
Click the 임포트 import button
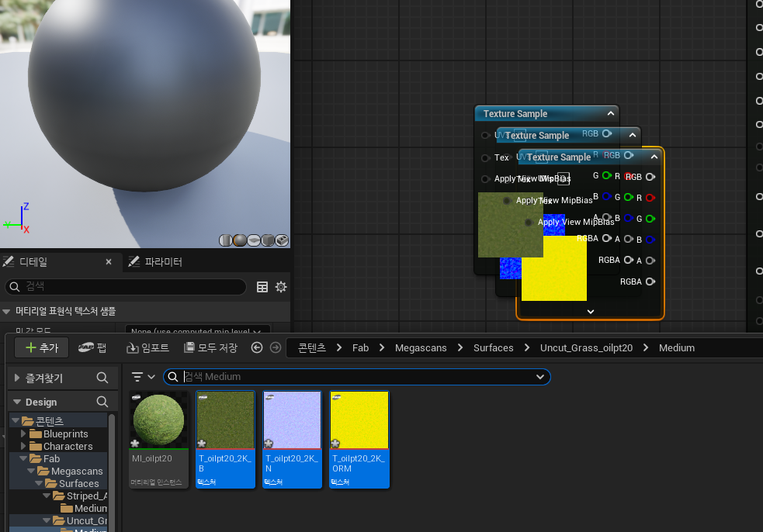148,347
